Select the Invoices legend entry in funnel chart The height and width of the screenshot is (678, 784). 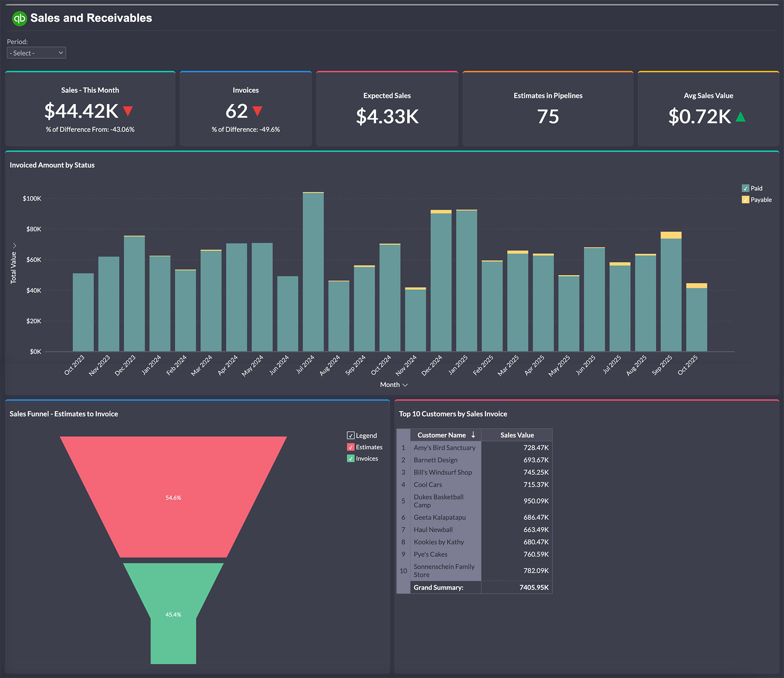(x=367, y=458)
